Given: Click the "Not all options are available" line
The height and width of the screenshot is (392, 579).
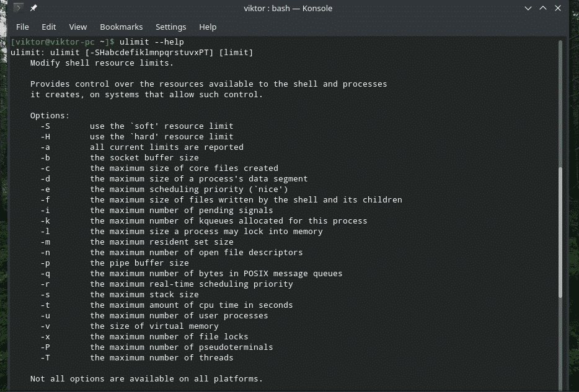Looking at the screenshot, I should 146,378.
